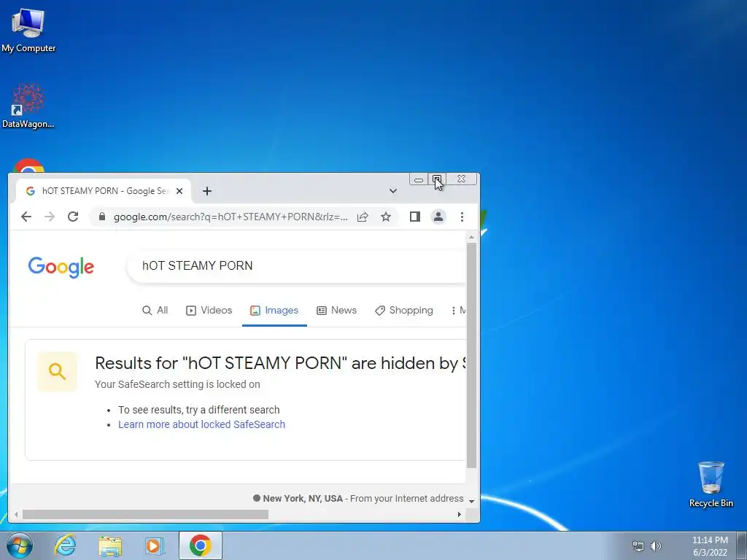Open the Chrome profile avatar menu
The image size is (747, 560).
[438, 217]
